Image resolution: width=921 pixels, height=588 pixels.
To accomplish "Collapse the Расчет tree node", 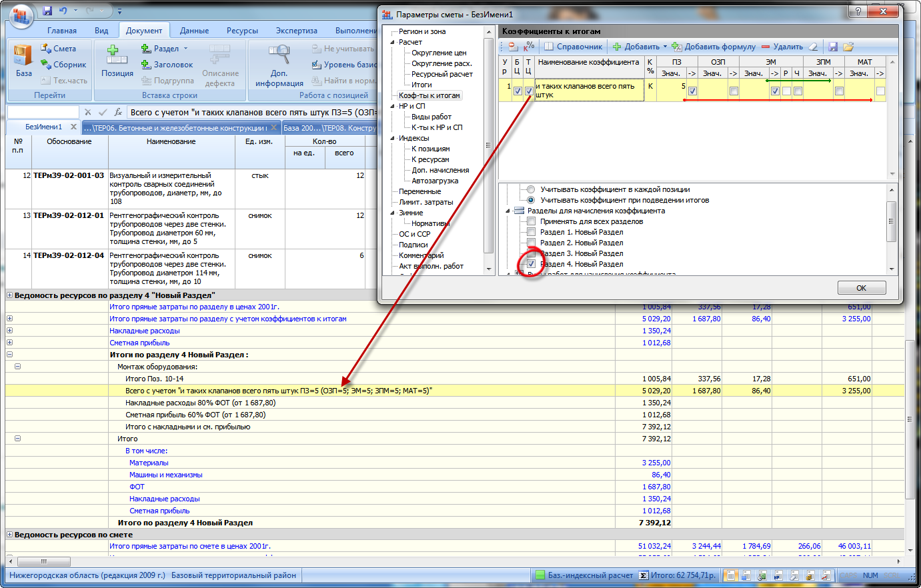I will pos(393,42).
